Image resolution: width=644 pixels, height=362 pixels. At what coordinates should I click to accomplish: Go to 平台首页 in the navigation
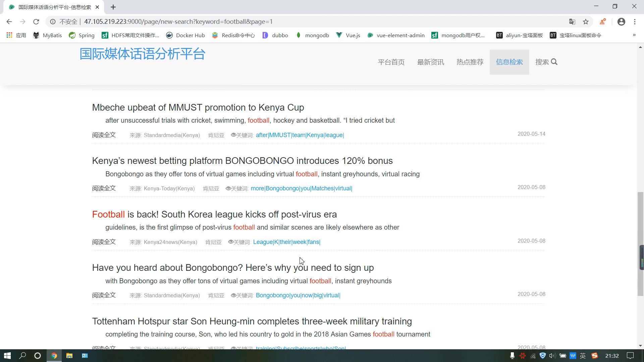[391, 62]
